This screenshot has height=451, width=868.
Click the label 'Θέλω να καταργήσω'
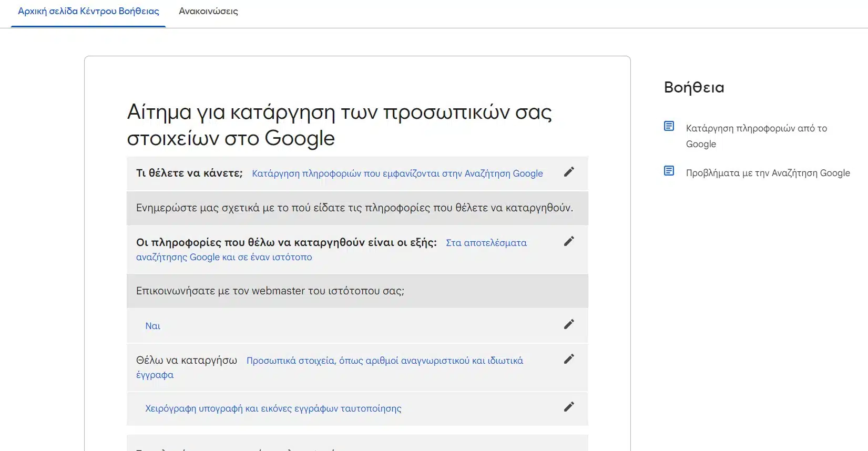pos(187,360)
